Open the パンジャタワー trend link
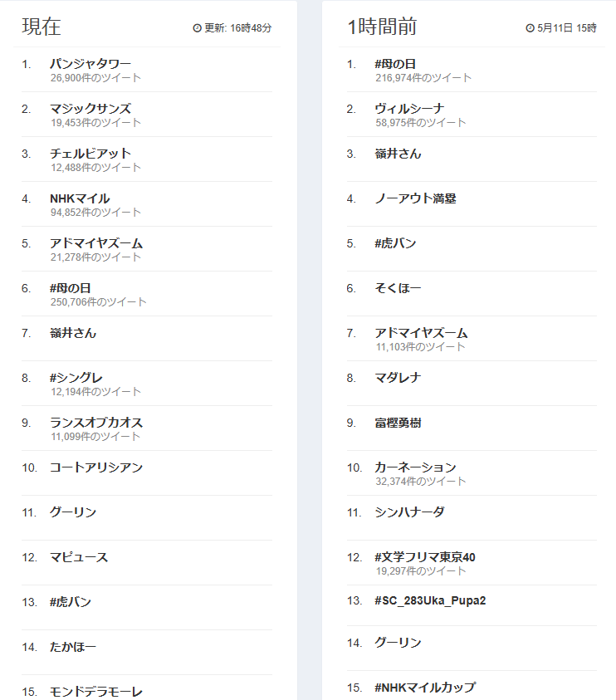 (x=90, y=64)
